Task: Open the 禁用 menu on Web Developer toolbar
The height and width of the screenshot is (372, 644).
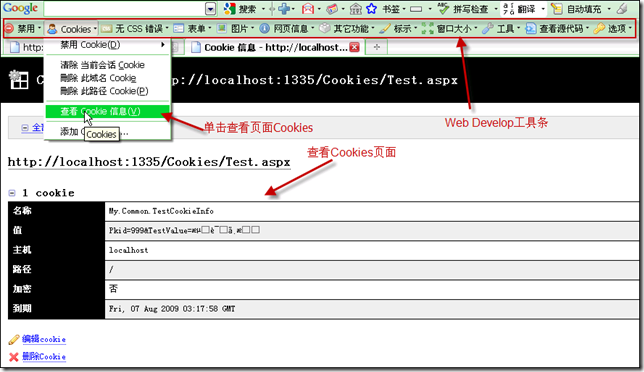Action: [23, 29]
